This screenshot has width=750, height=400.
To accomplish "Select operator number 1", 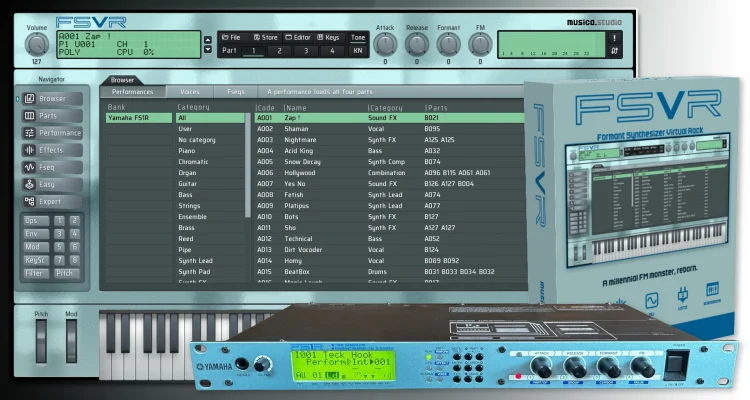I will click(x=59, y=221).
